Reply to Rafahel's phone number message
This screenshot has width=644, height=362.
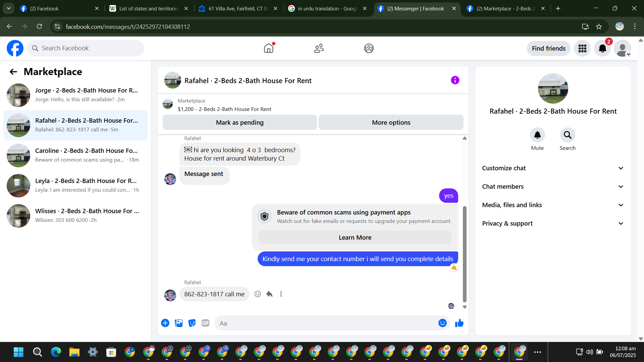pyautogui.click(x=269, y=294)
